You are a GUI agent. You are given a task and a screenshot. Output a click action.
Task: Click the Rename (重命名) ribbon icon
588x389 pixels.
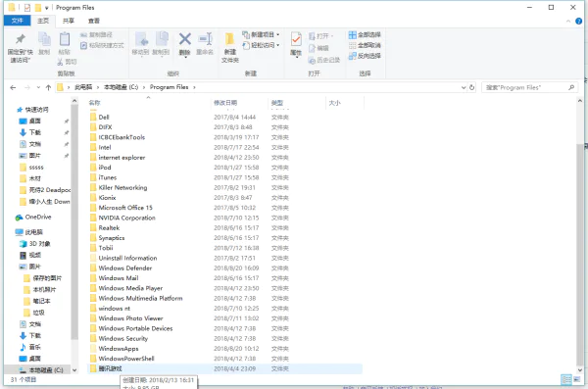205,38
